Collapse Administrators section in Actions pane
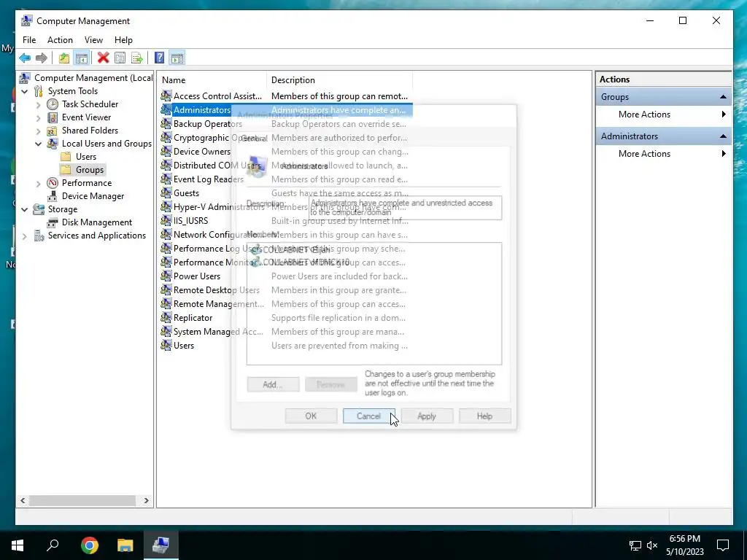Viewport: 747px width, 560px height. pos(723,136)
